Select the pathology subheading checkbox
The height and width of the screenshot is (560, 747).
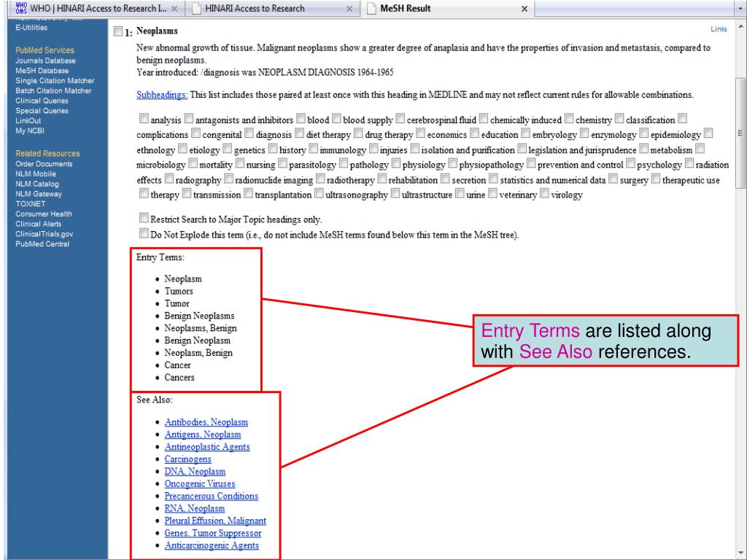[x=343, y=163]
